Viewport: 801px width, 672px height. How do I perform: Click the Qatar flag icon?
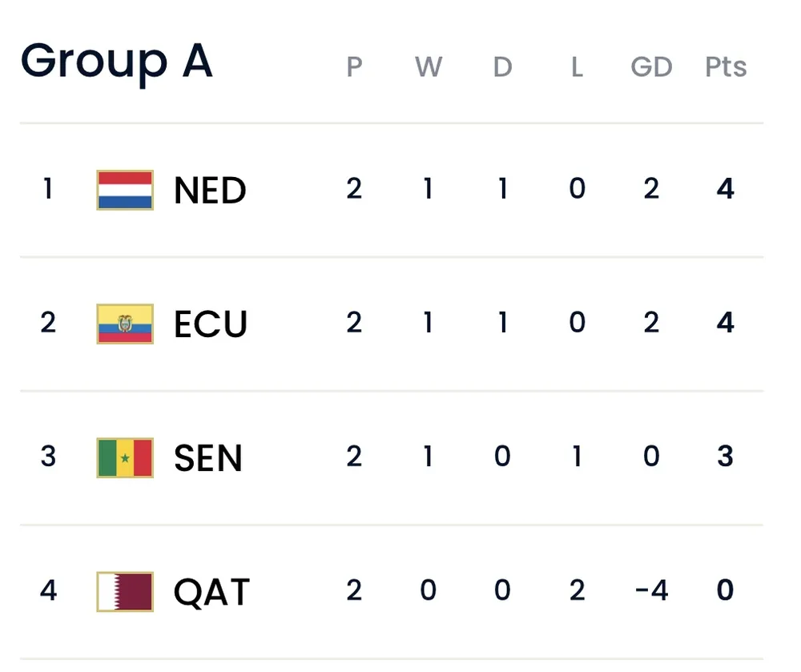coord(125,591)
